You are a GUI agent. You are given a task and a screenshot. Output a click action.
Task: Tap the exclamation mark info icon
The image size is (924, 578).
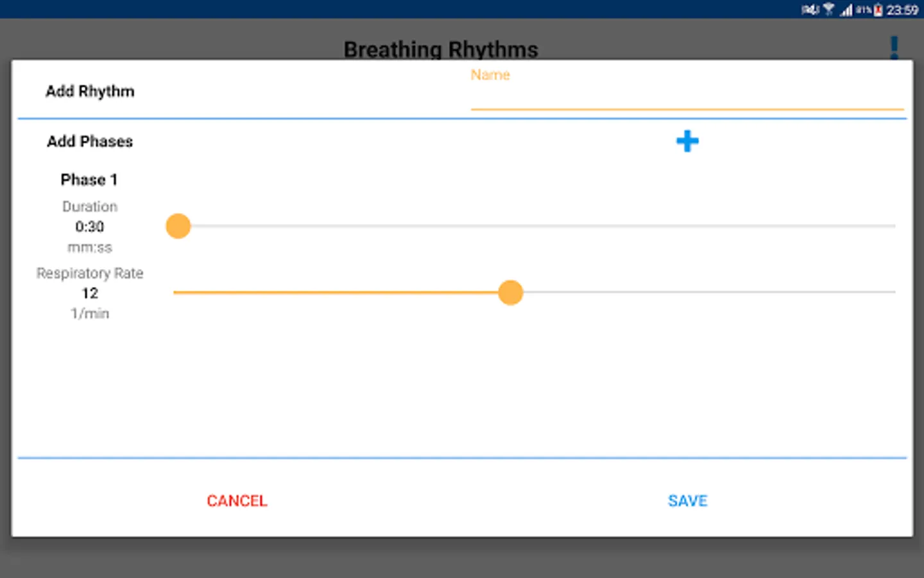tap(894, 48)
